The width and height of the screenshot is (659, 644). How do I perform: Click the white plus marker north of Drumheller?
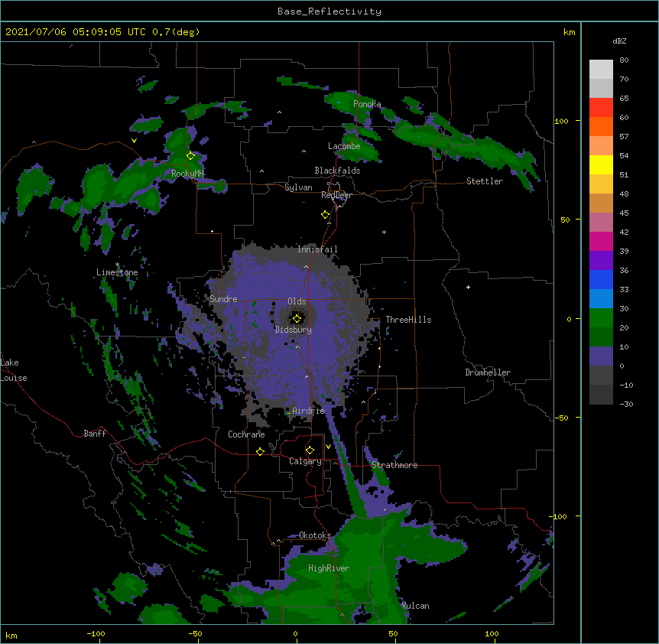[x=468, y=287]
